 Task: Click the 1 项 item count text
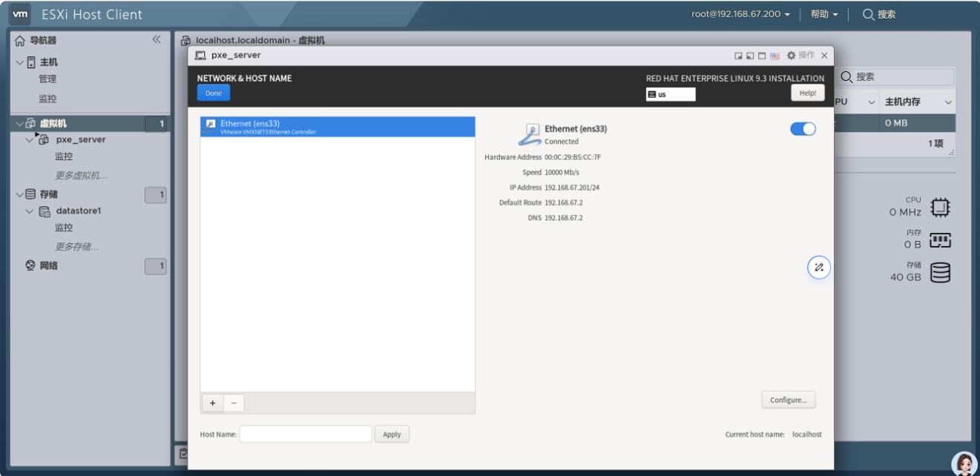[x=935, y=143]
